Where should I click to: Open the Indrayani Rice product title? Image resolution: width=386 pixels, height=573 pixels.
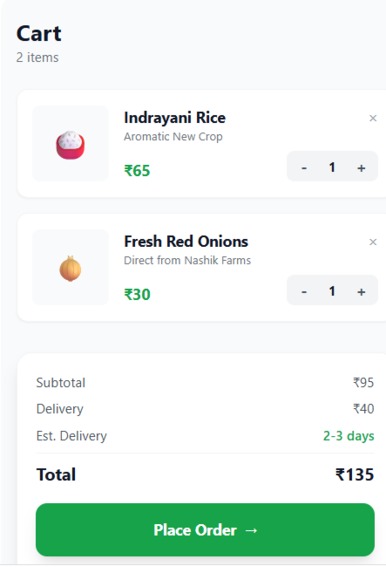[x=175, y=118]
